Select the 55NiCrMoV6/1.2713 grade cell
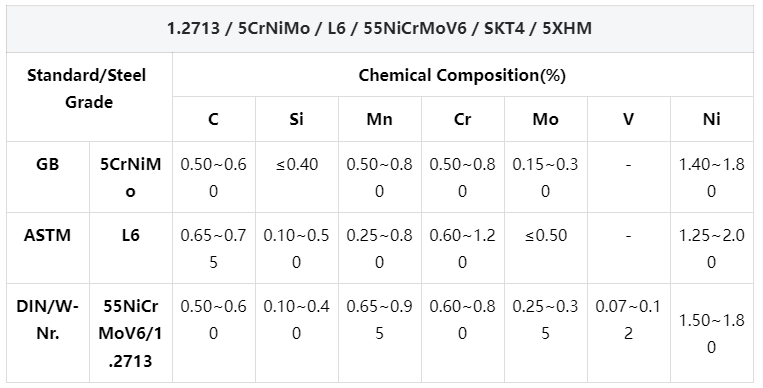 130,333
